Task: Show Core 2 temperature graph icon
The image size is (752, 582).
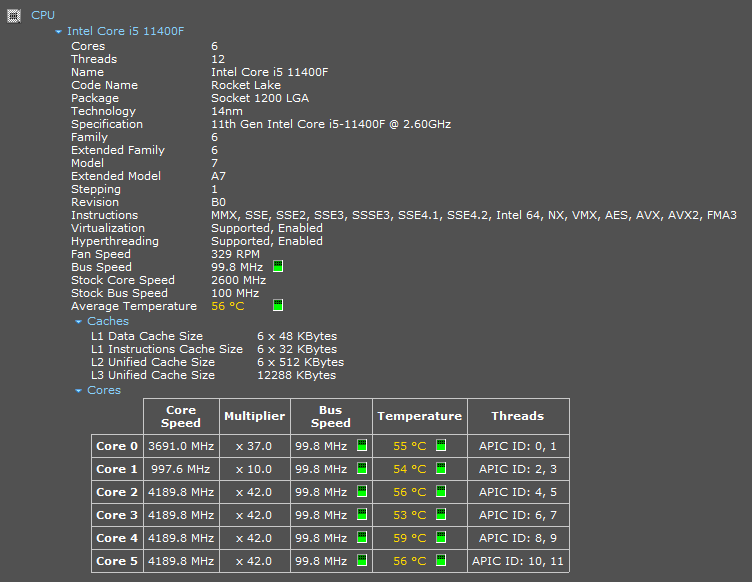Action: click(x=441, y=492)
